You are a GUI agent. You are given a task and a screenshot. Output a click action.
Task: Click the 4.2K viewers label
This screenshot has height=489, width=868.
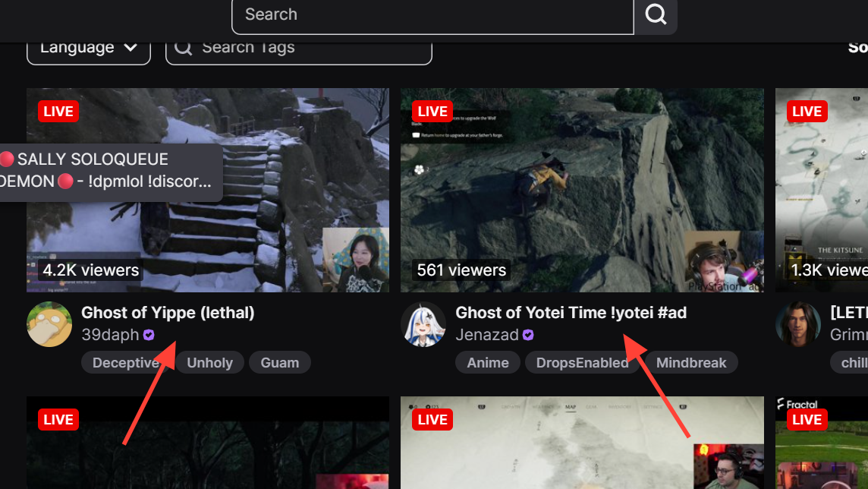point(91,270)
